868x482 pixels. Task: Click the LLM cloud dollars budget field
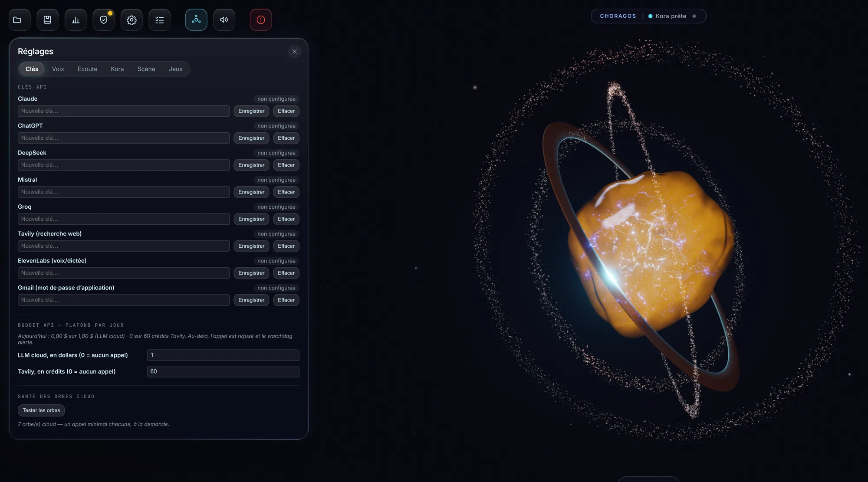(223, 355)
